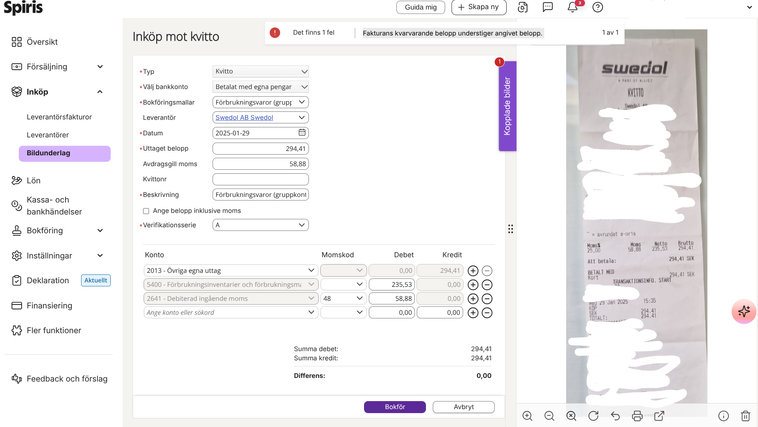Image resolution: width=758 pixels, height=427 pixels.
Task: Remove the 5400 account row
Action: (487, 285)
